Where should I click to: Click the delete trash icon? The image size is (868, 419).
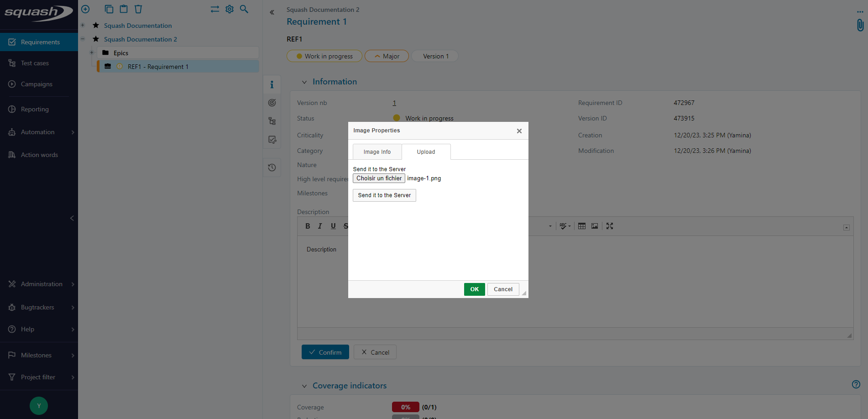(138, 9)
